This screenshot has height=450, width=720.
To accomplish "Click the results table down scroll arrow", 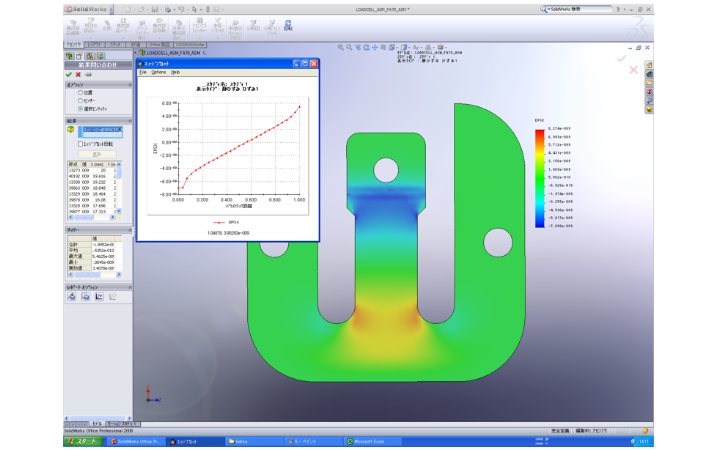I will click(119, 211).
